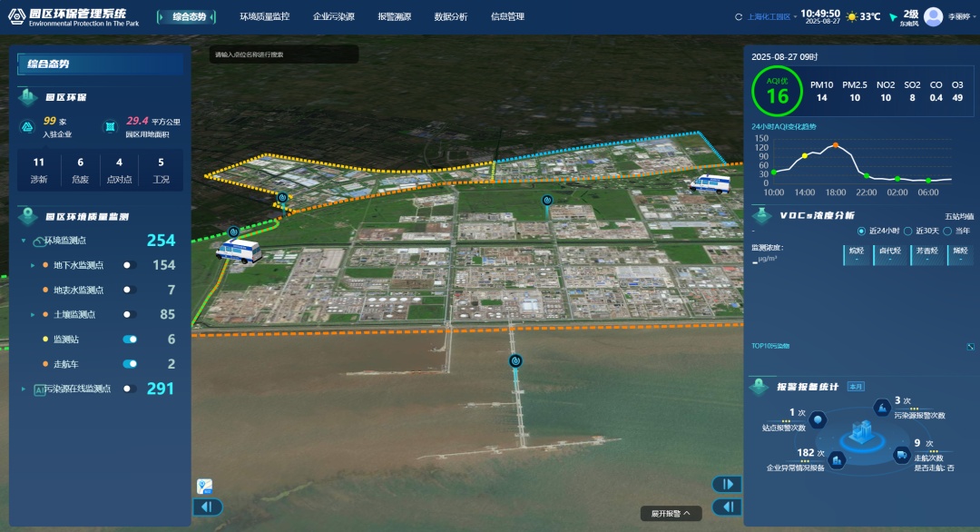Click the 展开报警 button
This screenshot has height=532, width=980.
coord(671,514)
